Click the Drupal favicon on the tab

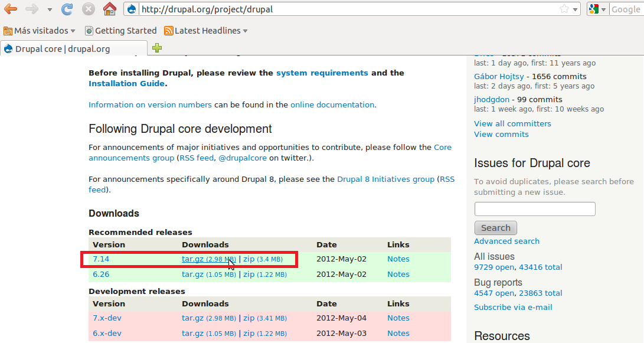tap(8, 48)
